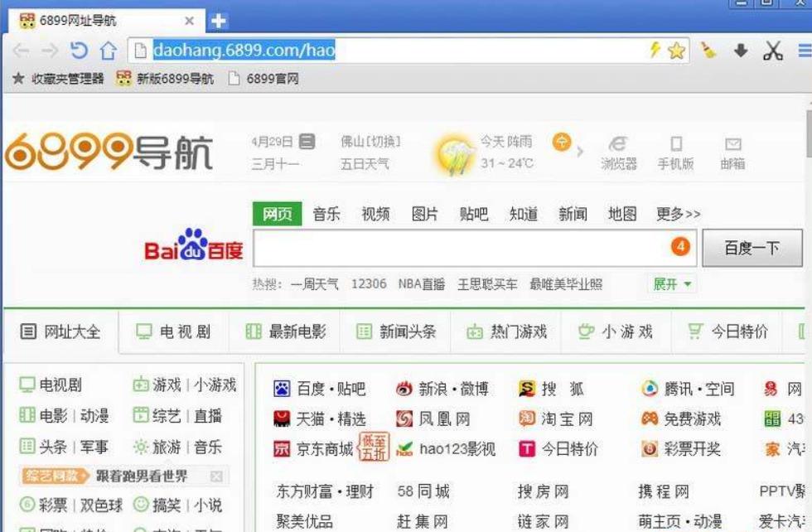812x532 pixels.
Task: Select the 新闻 search tab
Action: point(573,214)
